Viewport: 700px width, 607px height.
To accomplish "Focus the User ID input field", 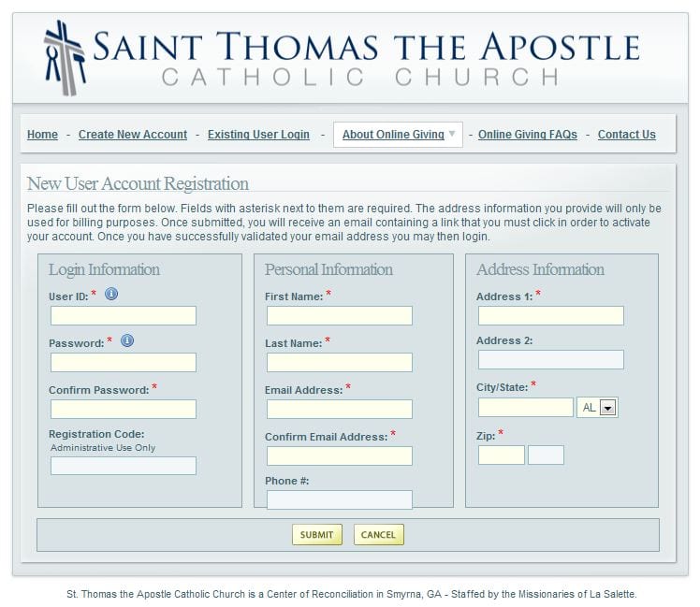I will click(124, 315).
